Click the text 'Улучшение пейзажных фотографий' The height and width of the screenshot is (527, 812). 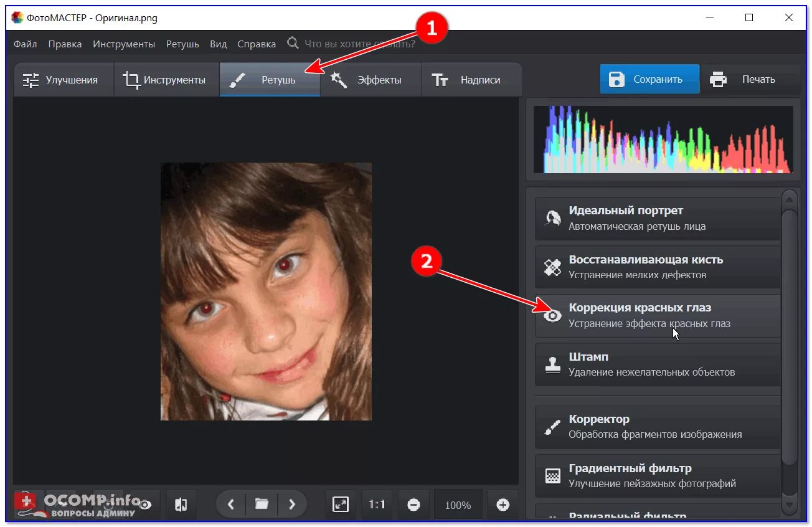pos(653,483)
